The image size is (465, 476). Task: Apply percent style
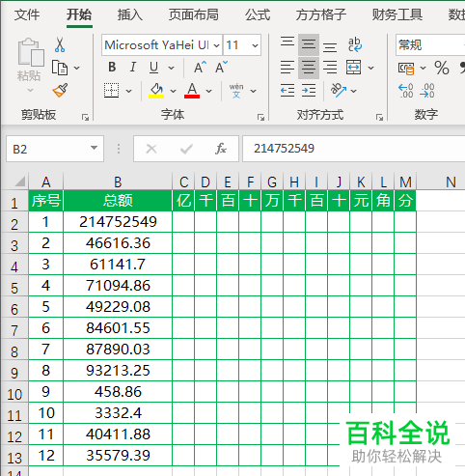[x=442, y=68]
